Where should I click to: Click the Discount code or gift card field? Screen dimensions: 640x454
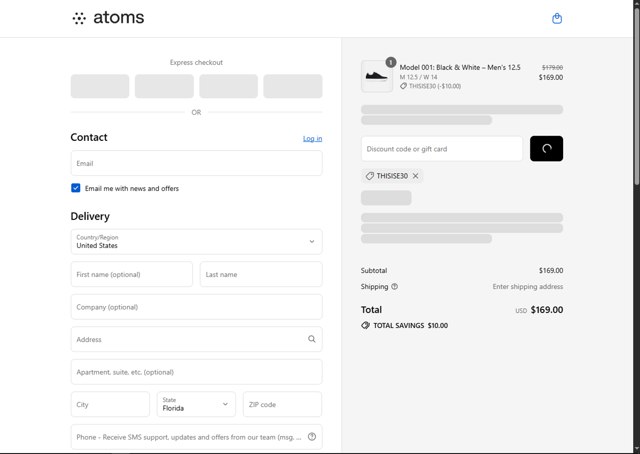pyautogui.click(x=442, y=149)
